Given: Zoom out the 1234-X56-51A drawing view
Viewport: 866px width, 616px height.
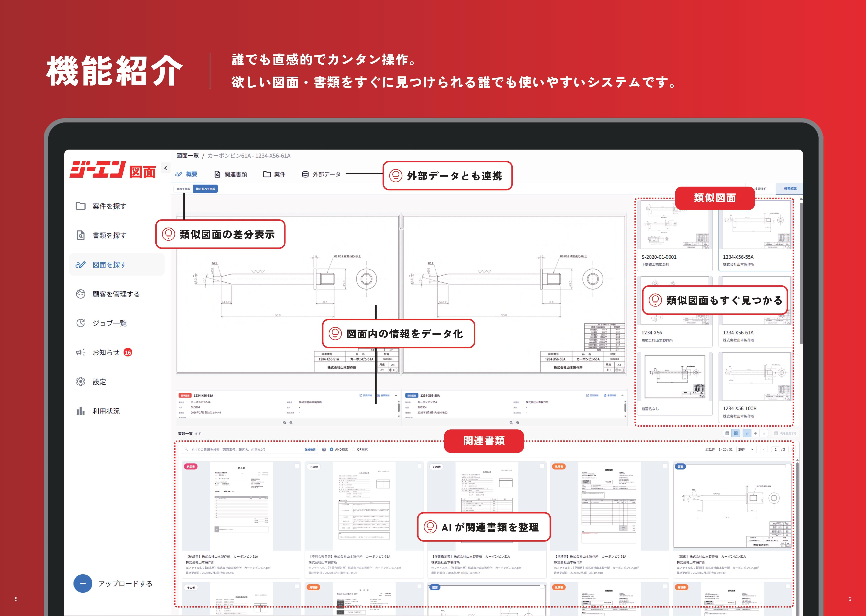Looking at the screenshot, I should pyautogui.click(x=285, y=423).
